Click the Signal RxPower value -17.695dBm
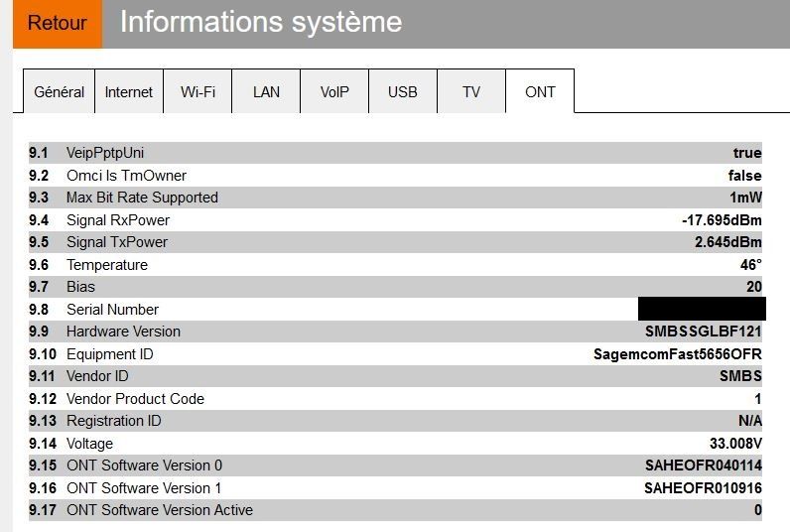This screenshot has width=790, height=532. click(x=715, y=220)
